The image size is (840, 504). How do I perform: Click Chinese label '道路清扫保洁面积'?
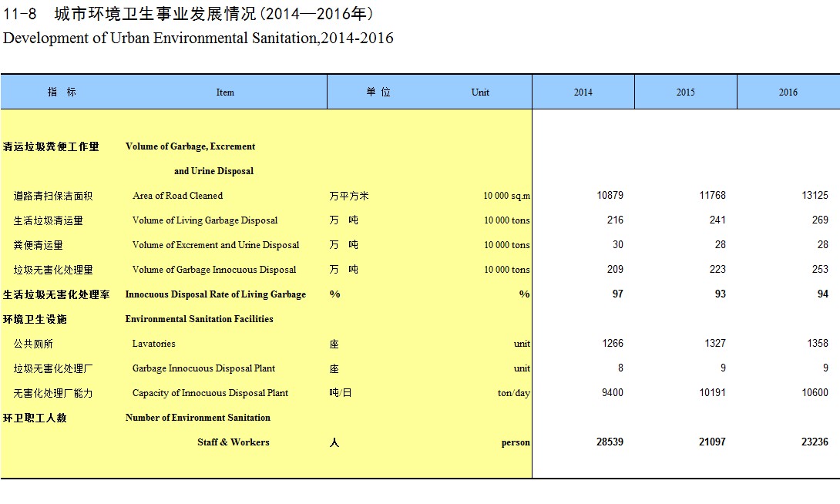pos(53,196)
